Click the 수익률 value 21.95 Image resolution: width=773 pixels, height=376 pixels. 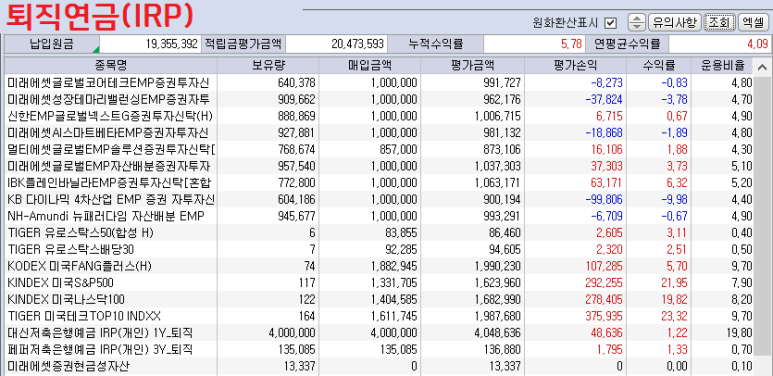coord(674,283)
